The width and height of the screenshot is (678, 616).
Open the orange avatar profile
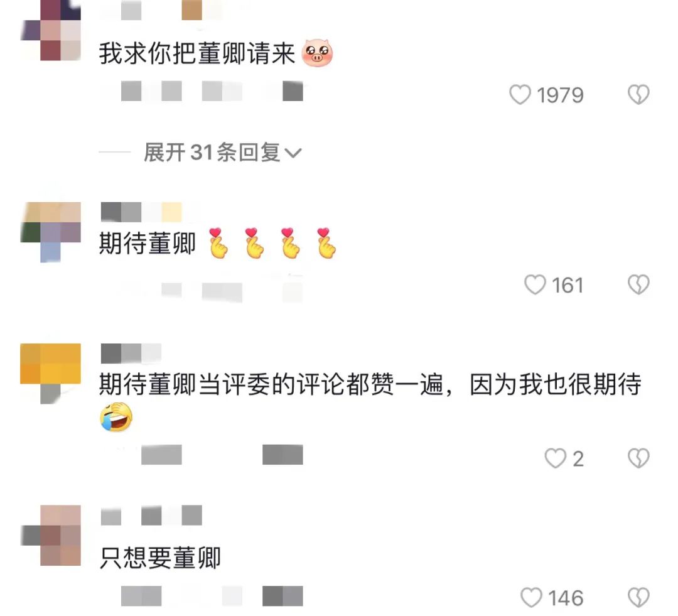tap(51, 374)
